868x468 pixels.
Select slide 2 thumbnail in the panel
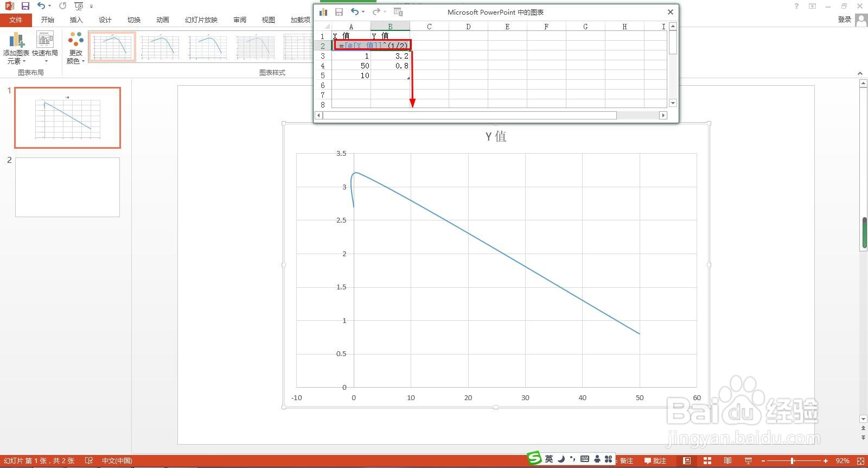click(x=67, y=187)
